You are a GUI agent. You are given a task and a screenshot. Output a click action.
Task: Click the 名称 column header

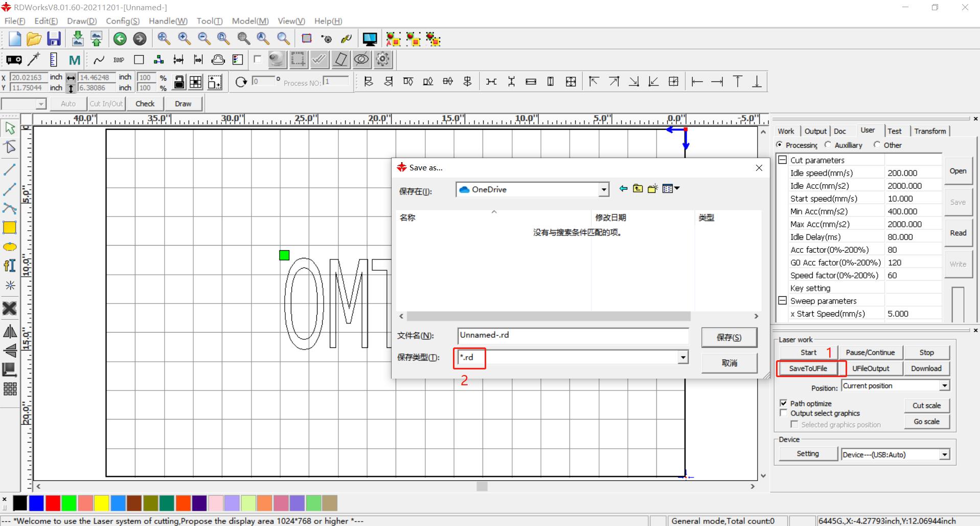pos(407,217)
